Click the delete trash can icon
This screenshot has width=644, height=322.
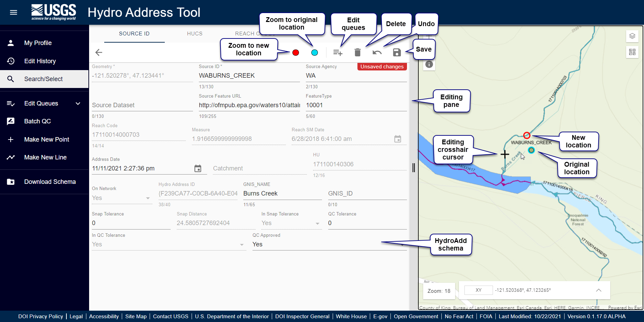coord(357,53)
